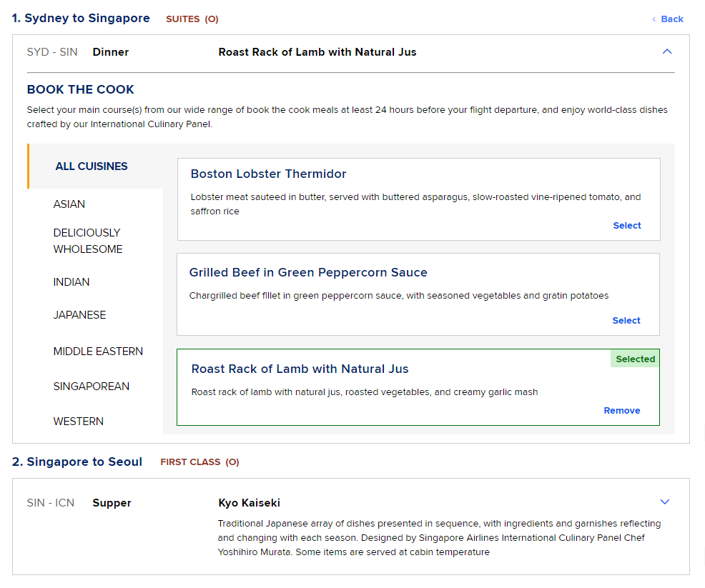The height and width of the screenshot is (588, 705).
Task: Click the Roast Rack of Lamb card heading
Action: [x=300, y=369]
